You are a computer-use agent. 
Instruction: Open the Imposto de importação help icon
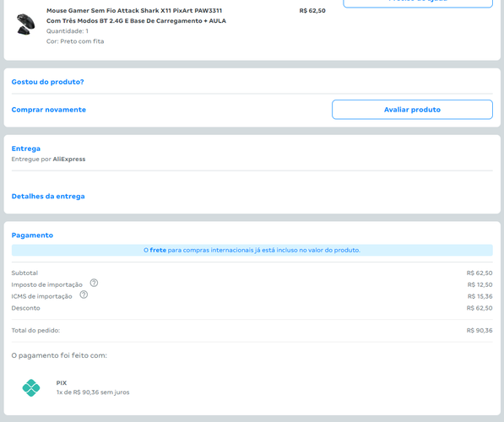point(94,283)
